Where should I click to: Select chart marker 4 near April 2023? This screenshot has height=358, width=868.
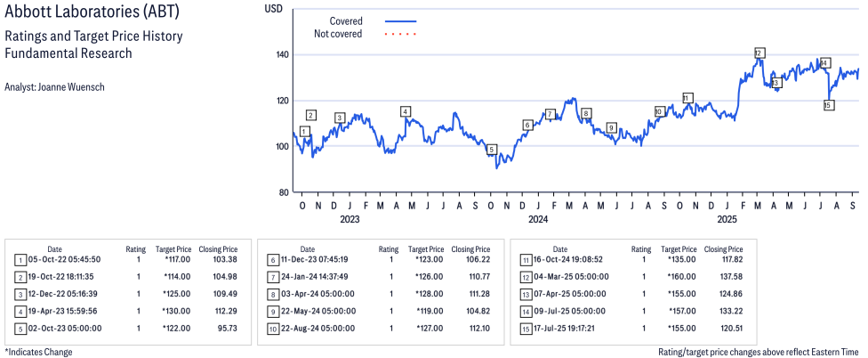coord(406,111)
